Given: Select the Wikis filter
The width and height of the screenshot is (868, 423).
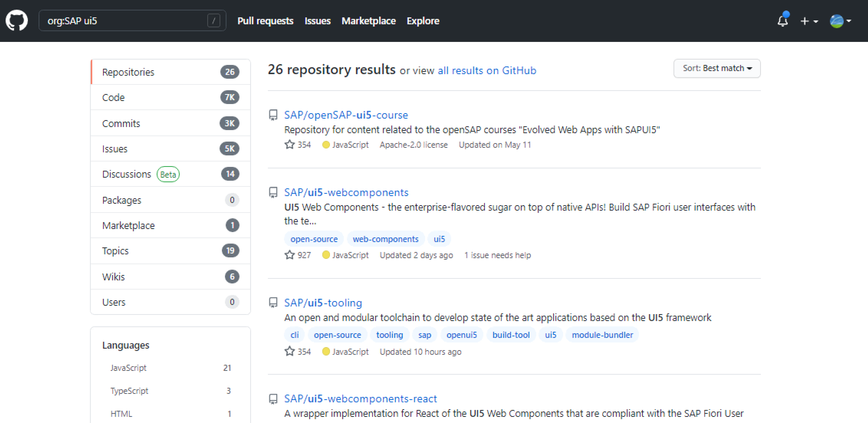Looking at the screenshot, I should [x=170, y=277].
